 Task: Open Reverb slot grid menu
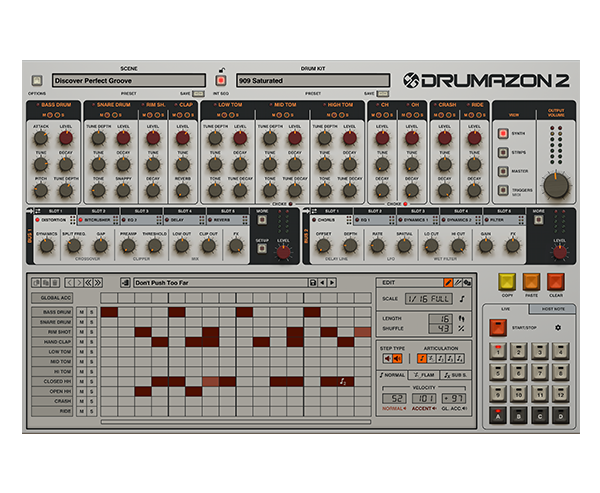245,220
